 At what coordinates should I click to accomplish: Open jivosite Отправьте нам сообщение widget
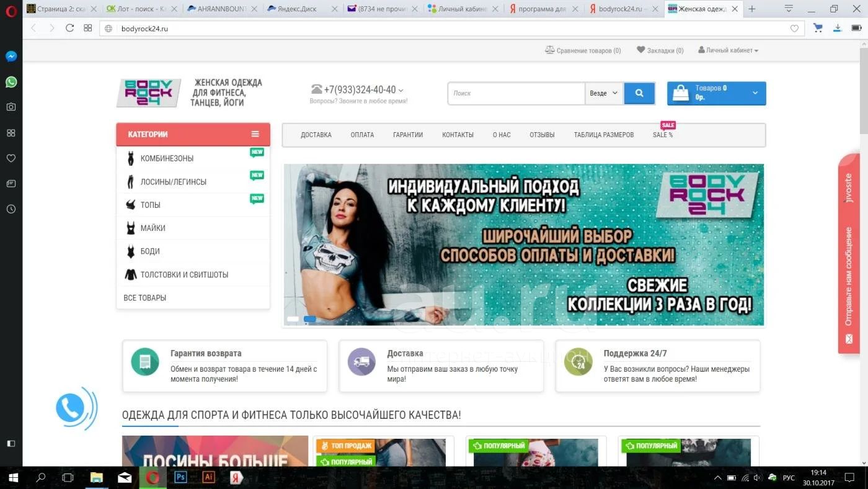849,253
